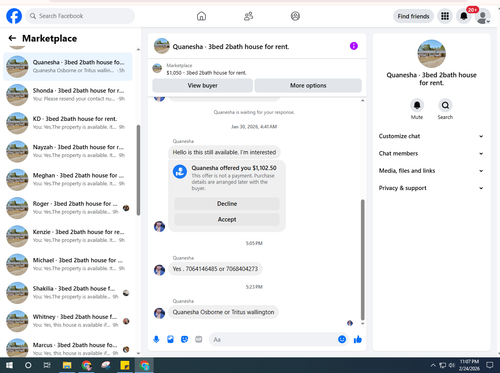
Task: Show hidden system tray icons chevron
Action: (433, 365)
